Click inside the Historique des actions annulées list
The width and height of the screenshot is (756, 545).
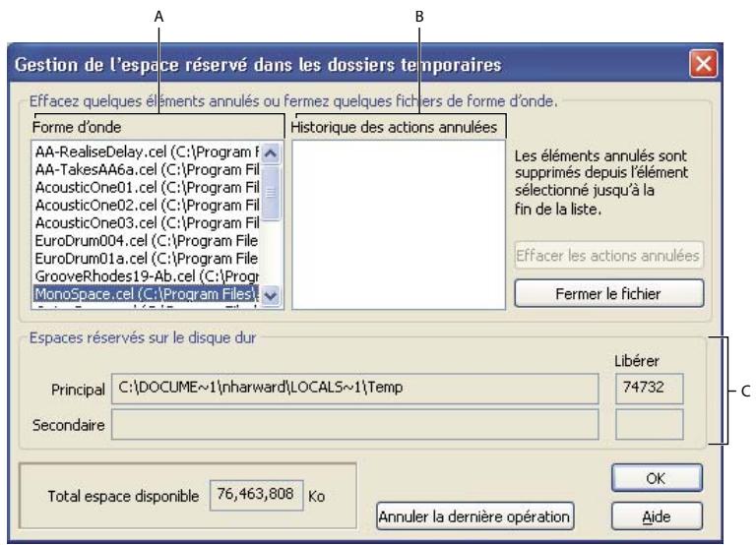pos(399,224)
